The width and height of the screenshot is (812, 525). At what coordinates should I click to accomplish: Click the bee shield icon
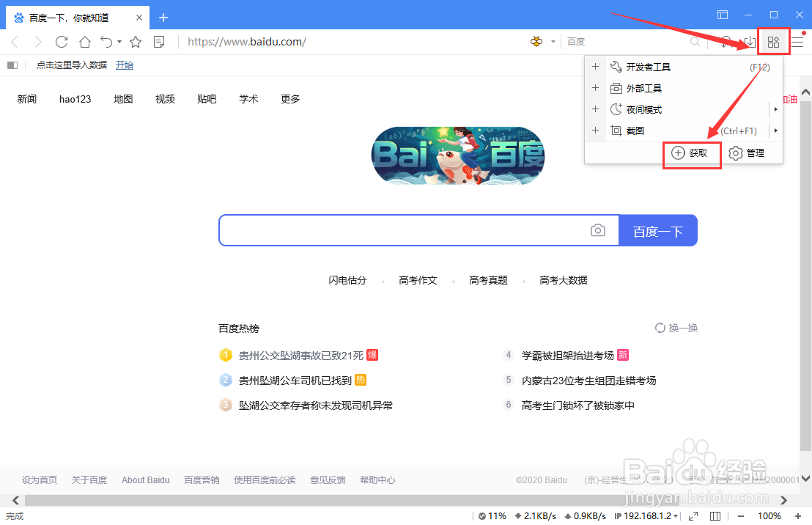click(536, 42)
